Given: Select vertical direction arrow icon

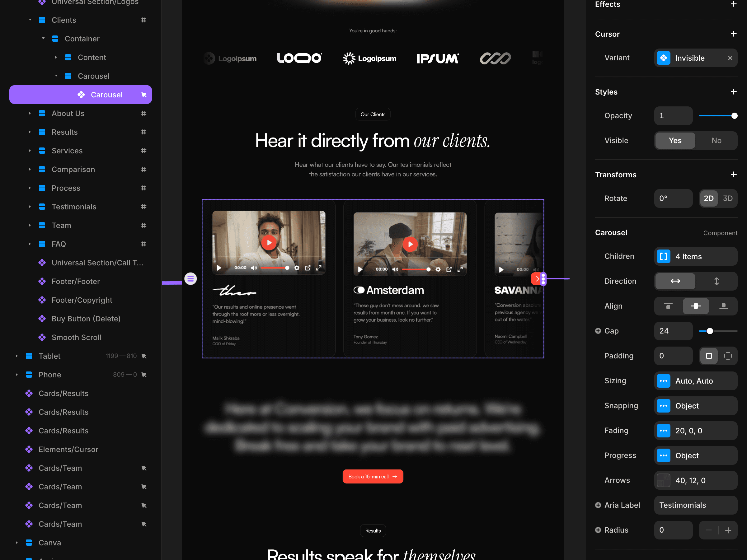Looking at the screenshot, I should [x=716, y=281].
